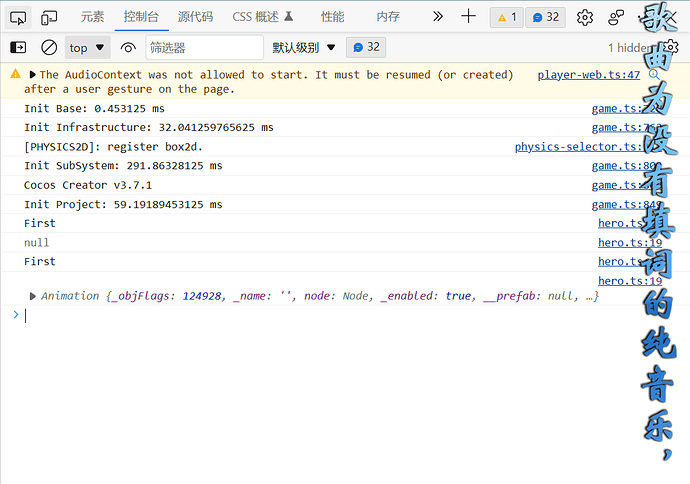This screenshot has width=690, height=484.
Task: Open hero.ts:19 link beside null
Action: click(x=630, y=243)
